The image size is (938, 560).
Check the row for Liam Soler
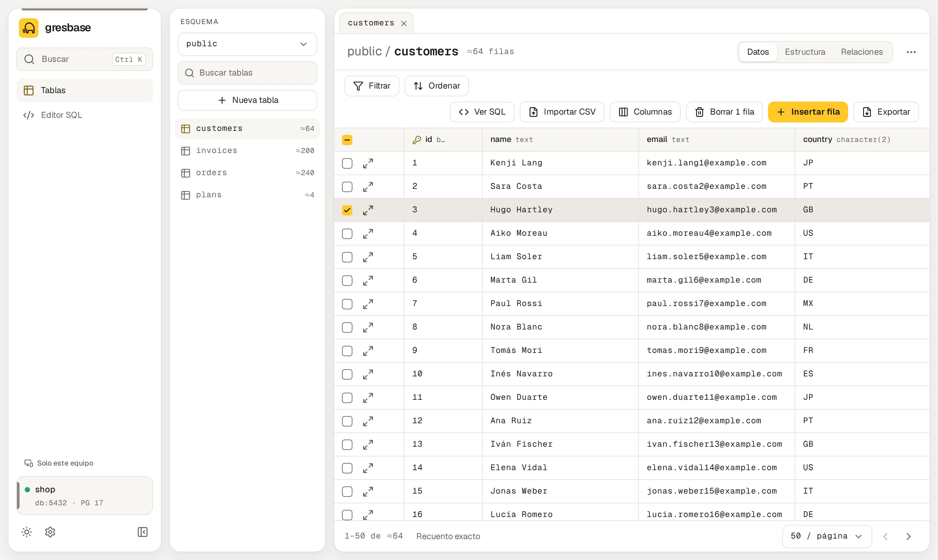click(x=347, y=257)
